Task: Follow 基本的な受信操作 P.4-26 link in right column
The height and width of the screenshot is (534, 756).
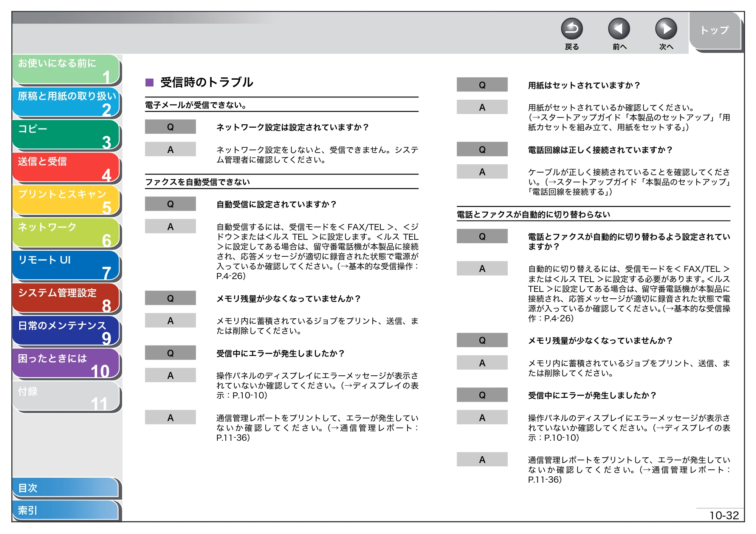Action: point(629,313)
